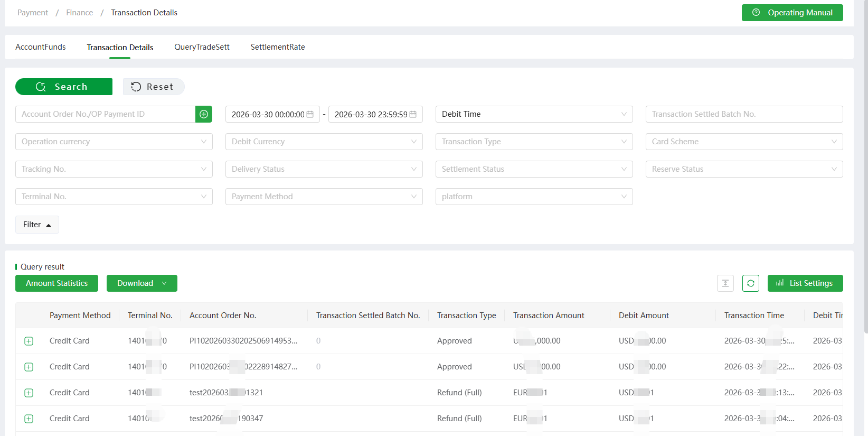
Task: Click start date 2026-03-30 00:00:00 field
Action: 272,114
